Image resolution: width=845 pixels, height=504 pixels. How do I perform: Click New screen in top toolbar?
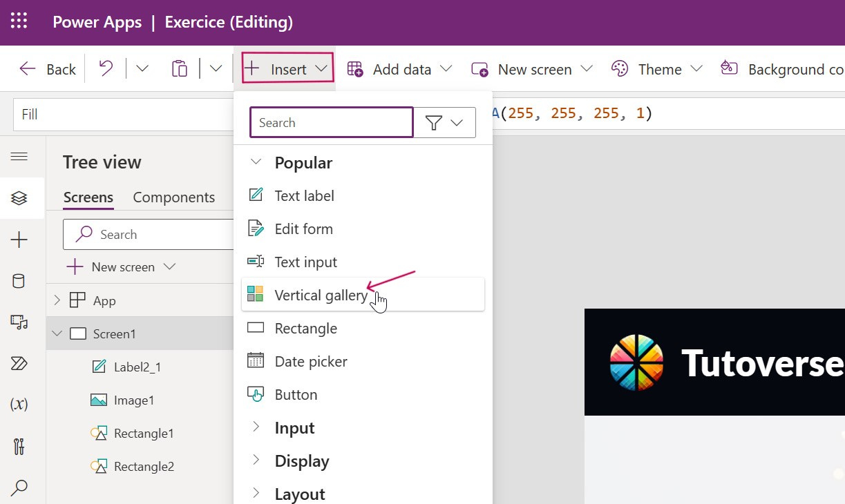click(532, 69)
